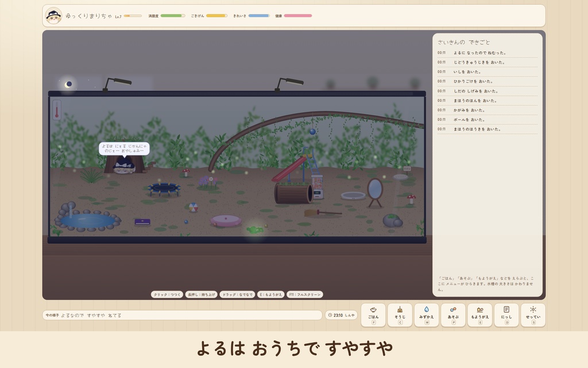Click the 今の様子 status field
The image size is (588, 368).
point(182,315)
